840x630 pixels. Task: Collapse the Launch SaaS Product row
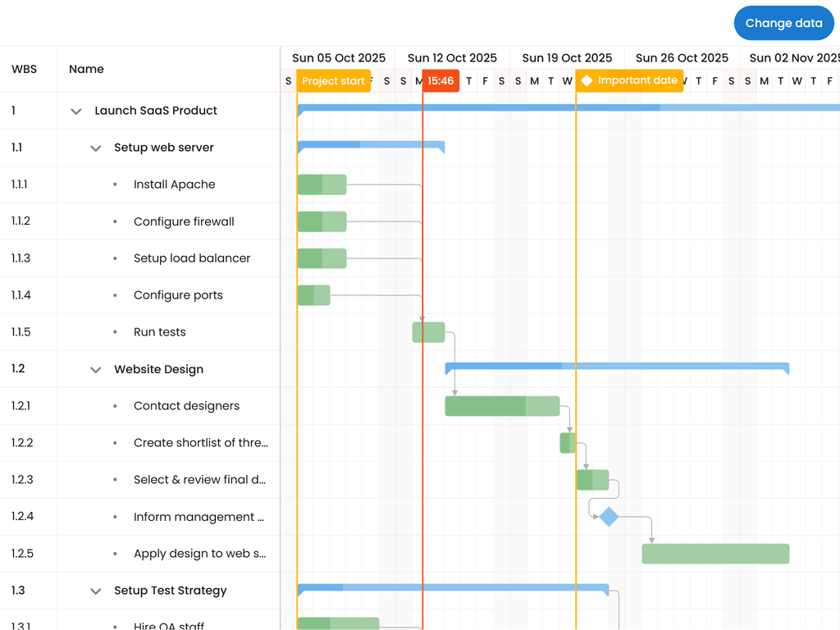tap(75, 111)
